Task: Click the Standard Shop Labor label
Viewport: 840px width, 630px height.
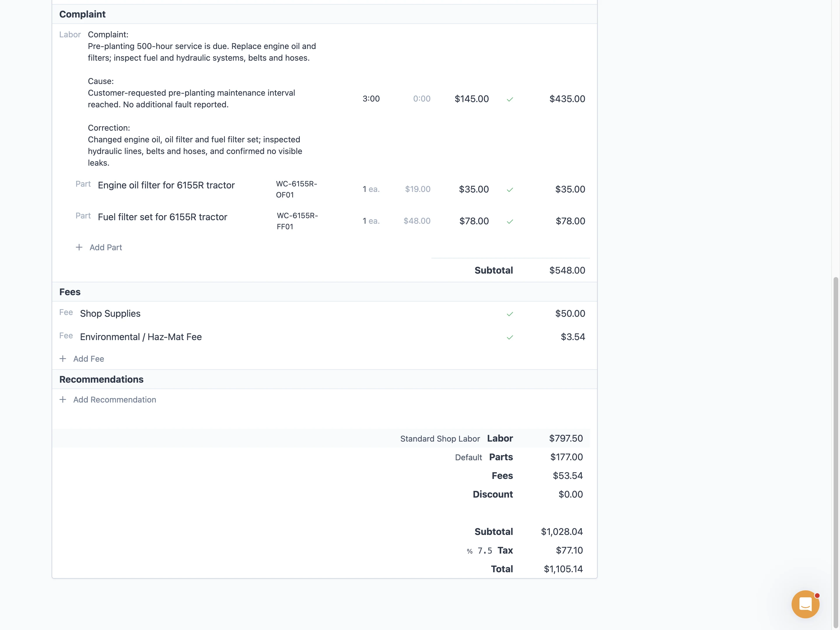Action: 440,439
